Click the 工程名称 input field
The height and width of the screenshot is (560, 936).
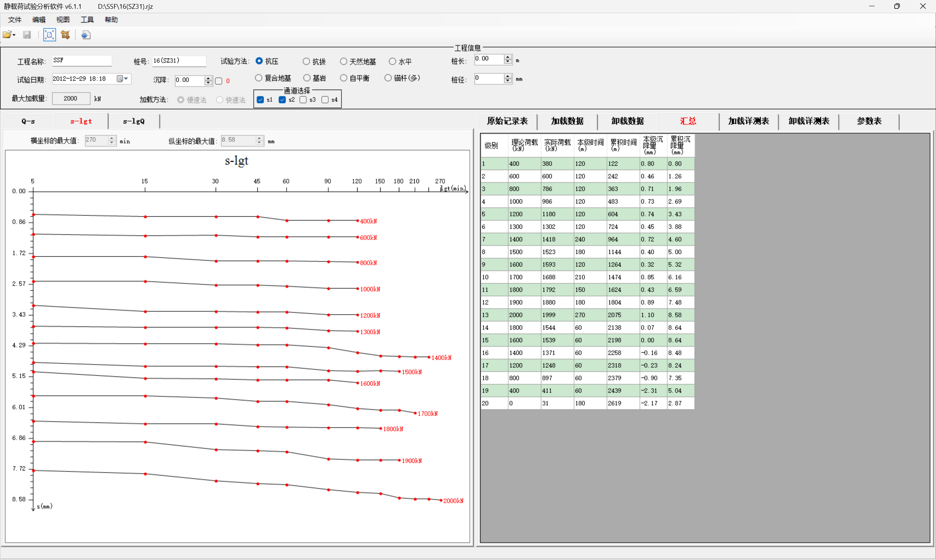(82, 60)
